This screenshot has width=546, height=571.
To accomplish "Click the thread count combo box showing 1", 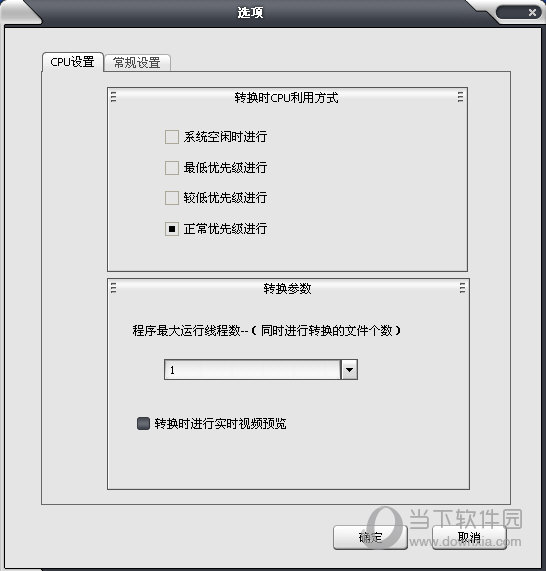I will (261, 370).
